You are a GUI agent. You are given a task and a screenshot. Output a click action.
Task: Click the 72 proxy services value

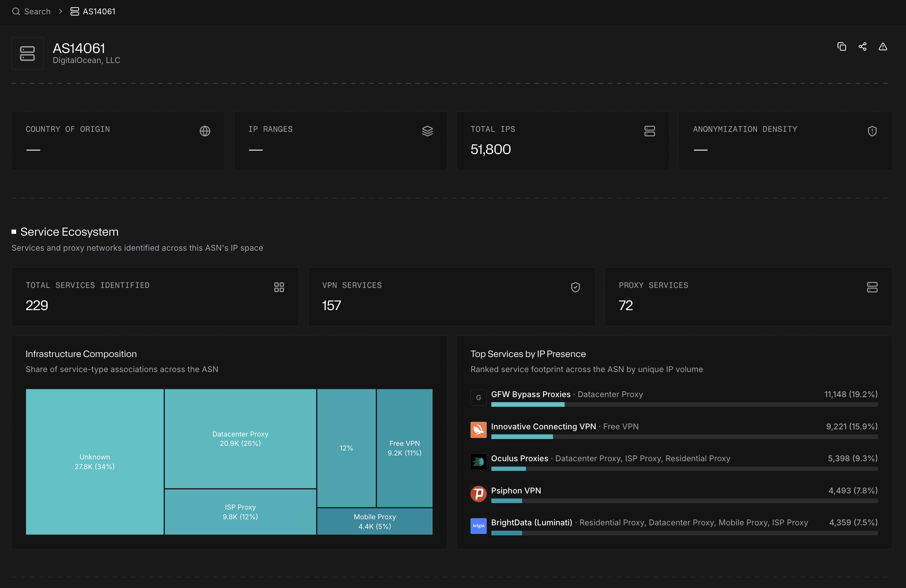point(626,305)
